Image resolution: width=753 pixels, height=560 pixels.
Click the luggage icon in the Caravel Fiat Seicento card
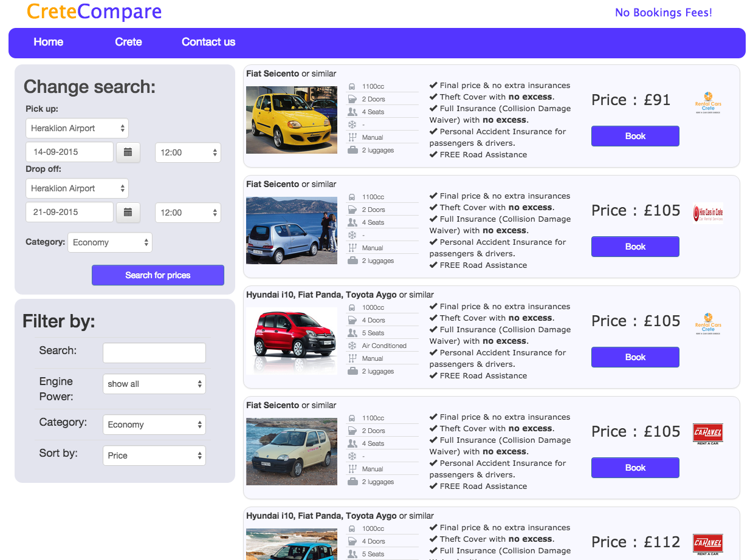pos(352,482)
